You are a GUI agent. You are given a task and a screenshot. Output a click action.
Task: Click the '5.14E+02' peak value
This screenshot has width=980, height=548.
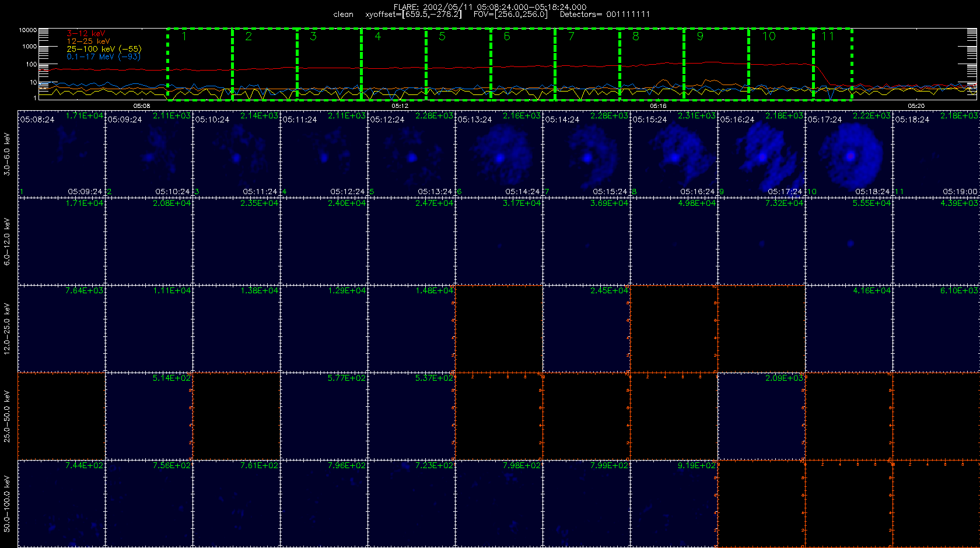(171, 378)
